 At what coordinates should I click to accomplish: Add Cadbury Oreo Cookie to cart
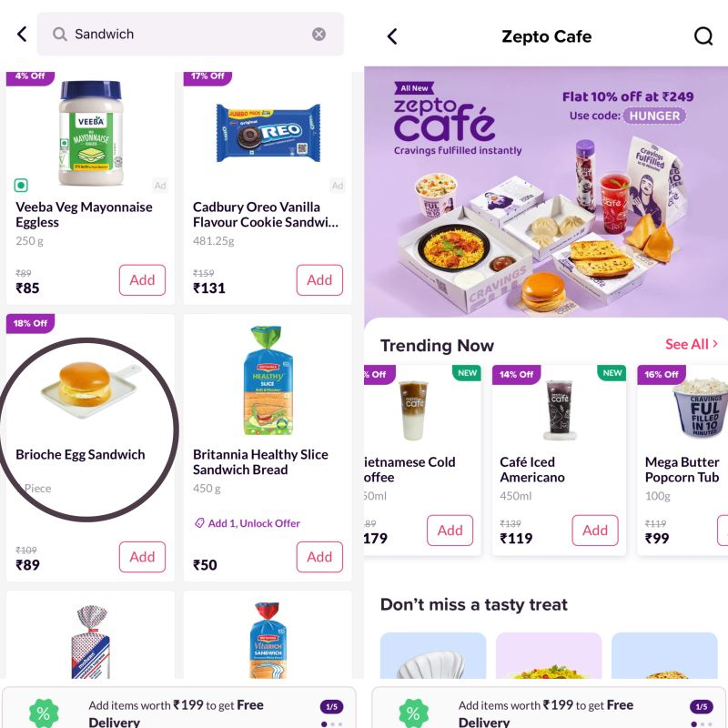pos(319,280)
